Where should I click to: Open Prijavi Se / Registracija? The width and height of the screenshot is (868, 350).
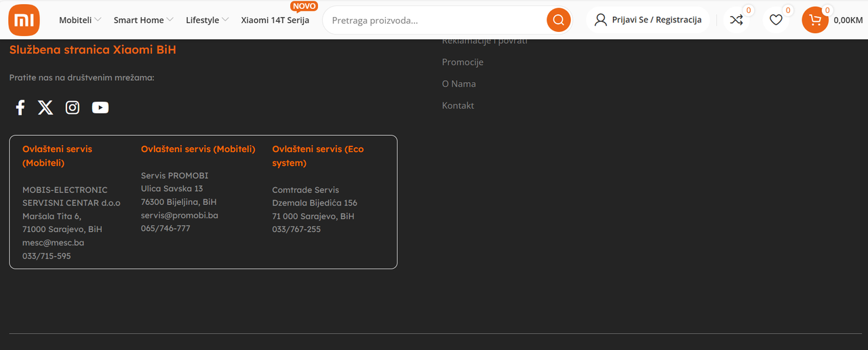[x=656, y=20]
